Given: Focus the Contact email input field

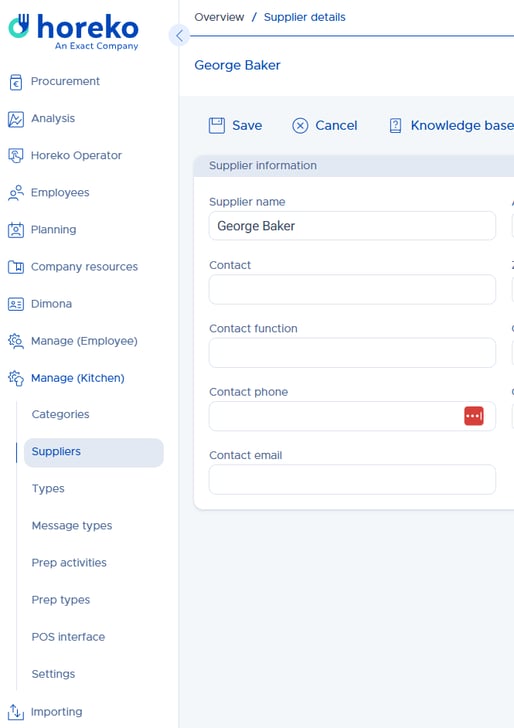Looking at the screenshot, I should point(352,479).
